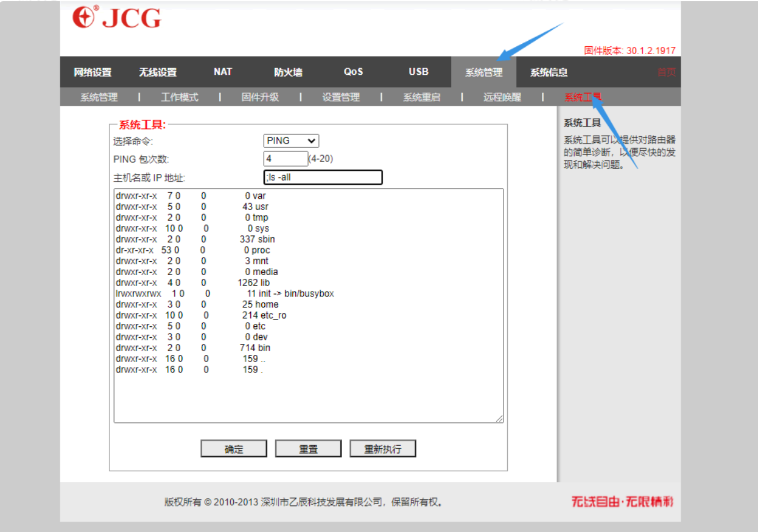This screenshot has height=532, width=758.
Task: Go to 设置管理 submenu
Action: pyautogui.click(x=341, y=97)
